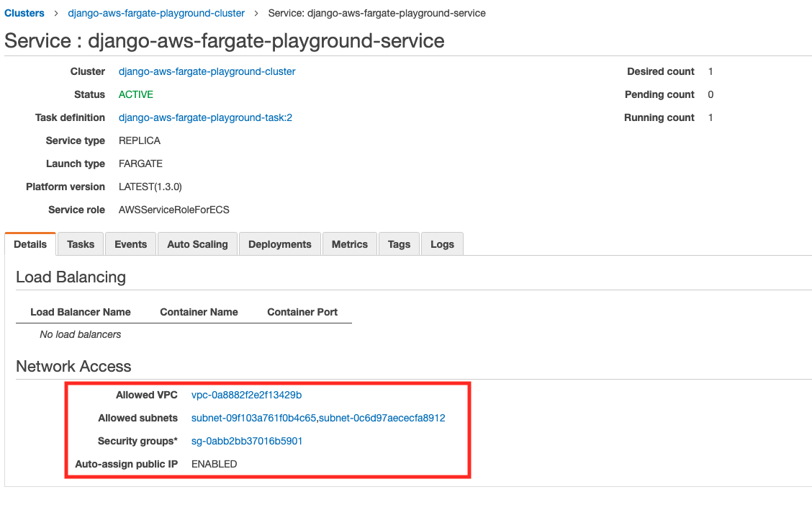Screen dimensions: 812x505
Task: Open the Cluster field's cluster link
Action: click(207, 71)
